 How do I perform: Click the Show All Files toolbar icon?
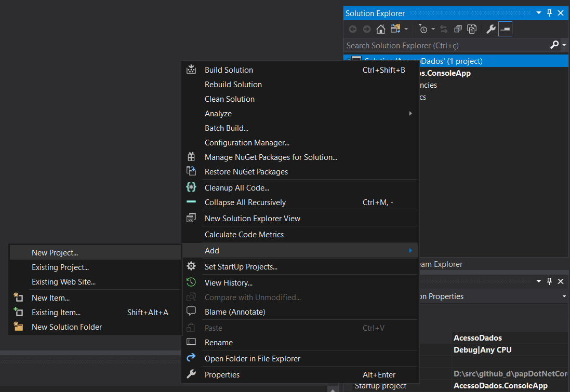pyautogui.click(x=472, y=29)
